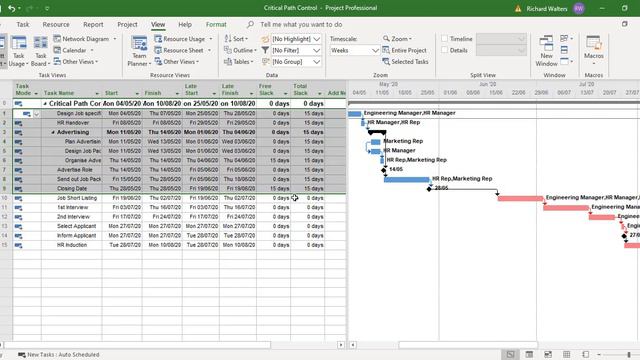Screen dimensions: 640x360
Task: Select the HR Induction task name cell
Action: 72,245
